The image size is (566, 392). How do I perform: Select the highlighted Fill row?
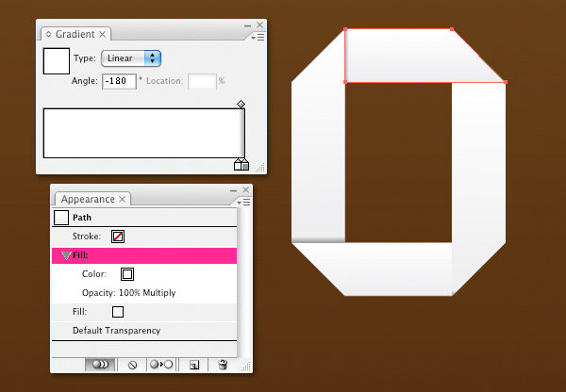(144, 255)
